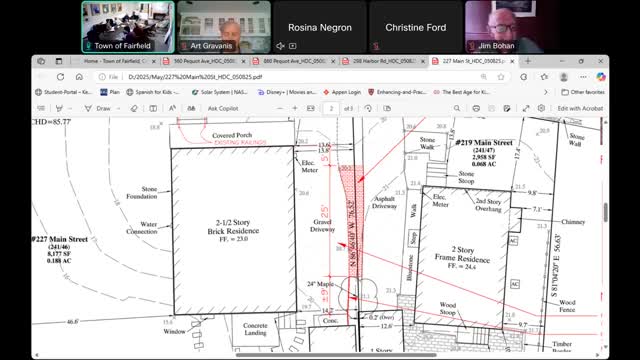The image size is (640, 360).
Task: Close the Home - Town of Fairfield tab
Action: click(154, 61)
